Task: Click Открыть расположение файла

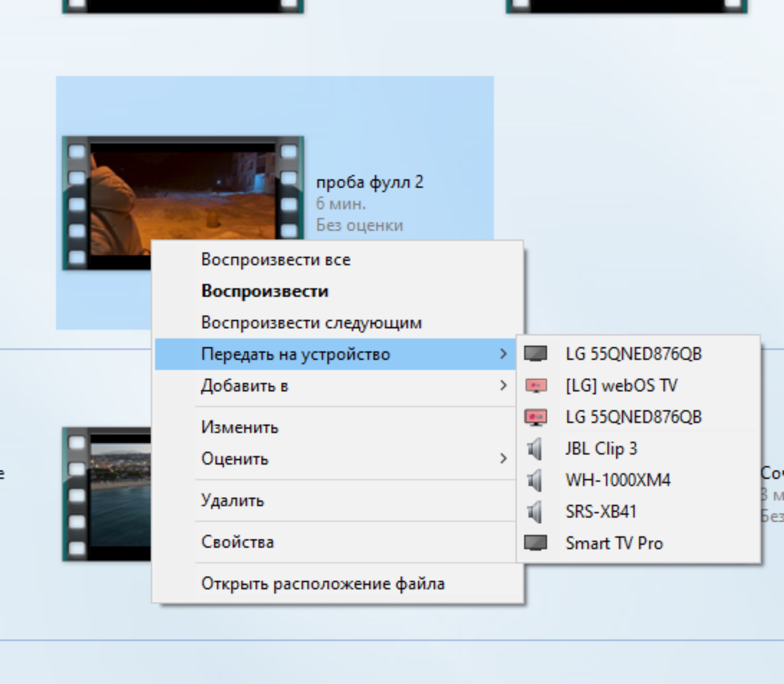Action: [323, 584]
